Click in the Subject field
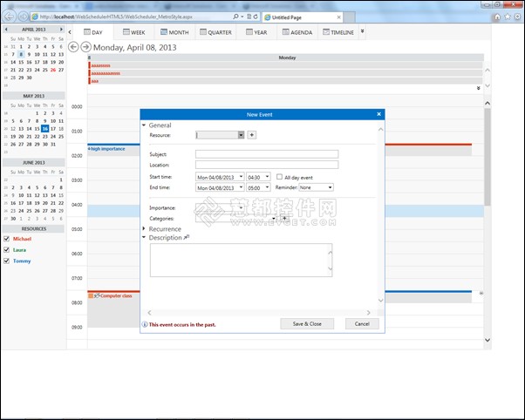The height and width of the screenshot is (420, 525). pos(267,154)
